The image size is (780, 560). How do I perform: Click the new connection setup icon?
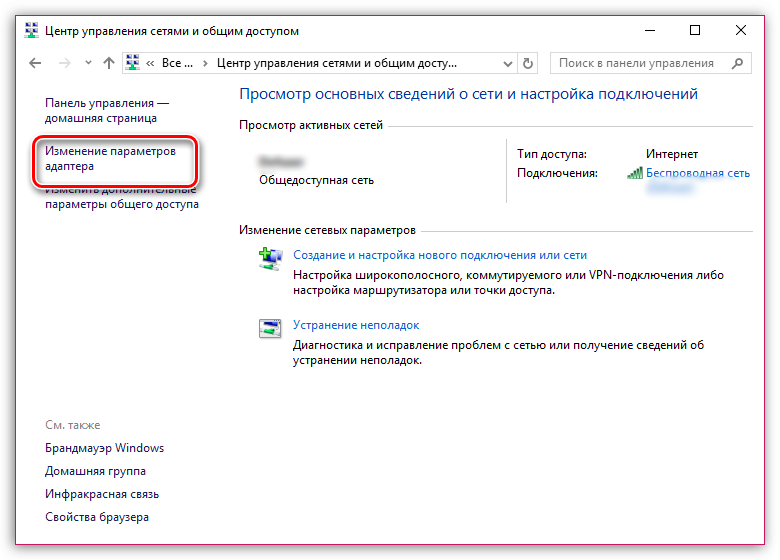pyautogui.click(x=270, y=258)
